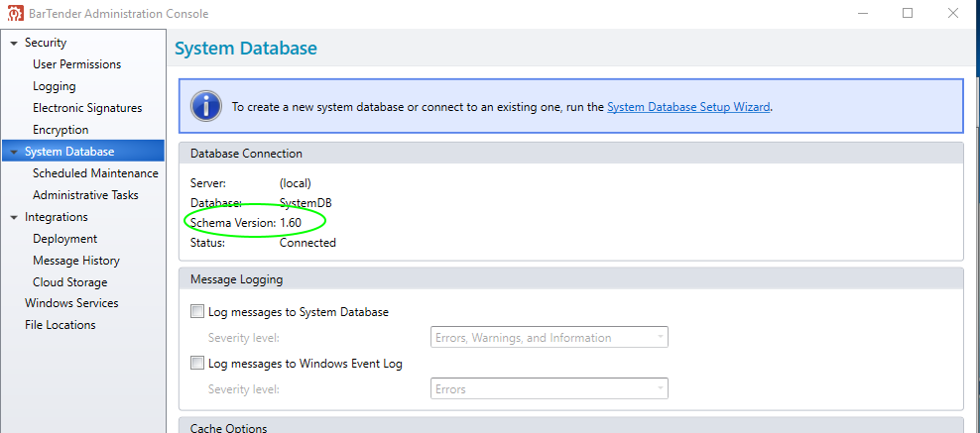Open Scheduled Maintenance page

point(95,173)
